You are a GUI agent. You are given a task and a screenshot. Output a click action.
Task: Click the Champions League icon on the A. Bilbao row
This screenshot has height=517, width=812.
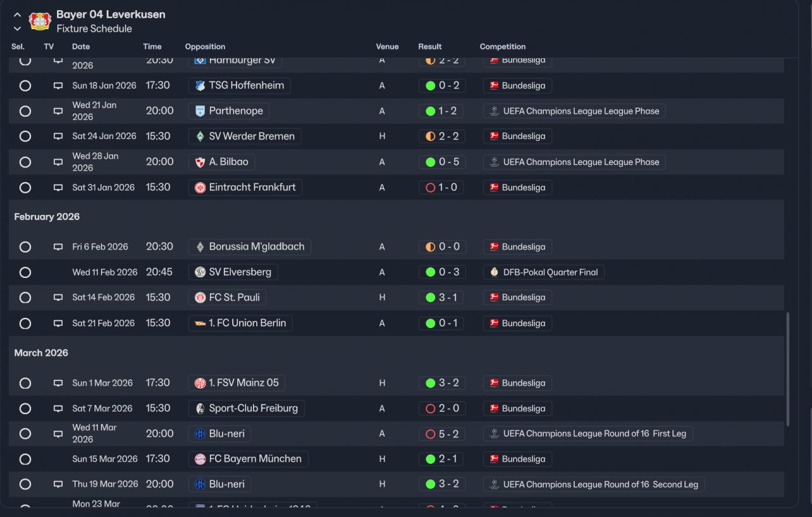click(494, 162)
